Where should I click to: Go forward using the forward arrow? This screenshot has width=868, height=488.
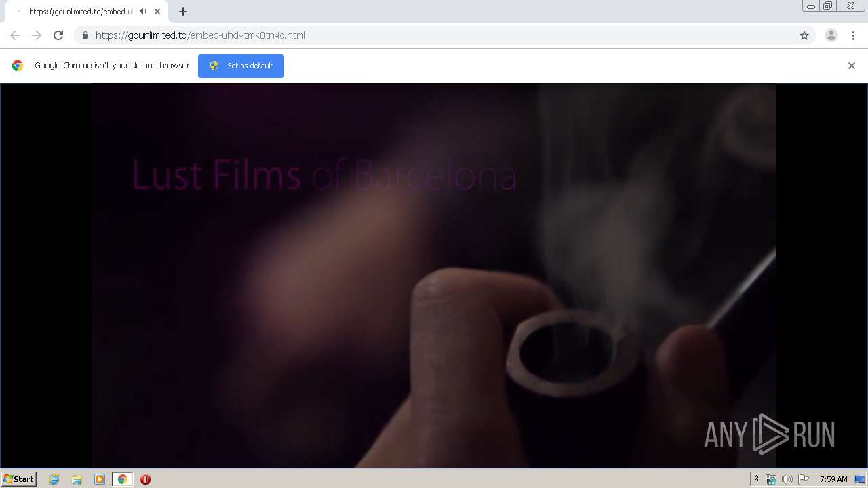tap(37, 35)
